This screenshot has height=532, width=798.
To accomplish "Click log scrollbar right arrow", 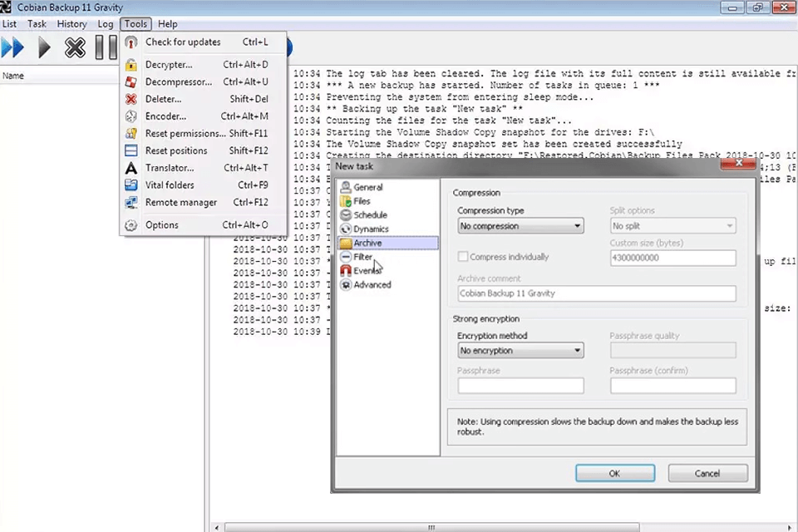I will click(x=790, y=527).
